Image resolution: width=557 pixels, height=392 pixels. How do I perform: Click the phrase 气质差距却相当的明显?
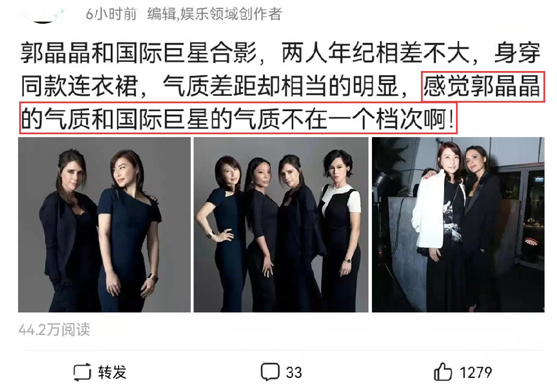point(280,86)
